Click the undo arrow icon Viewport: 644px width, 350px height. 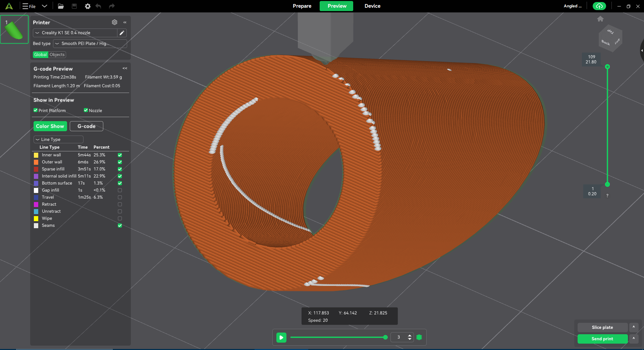click(x=98, y=6)
